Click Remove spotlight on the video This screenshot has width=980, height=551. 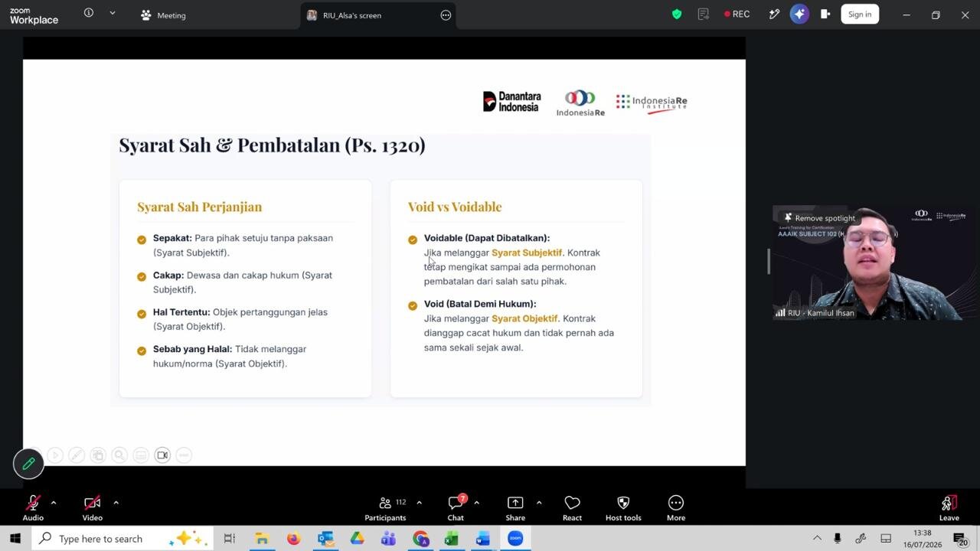(819, 218)
